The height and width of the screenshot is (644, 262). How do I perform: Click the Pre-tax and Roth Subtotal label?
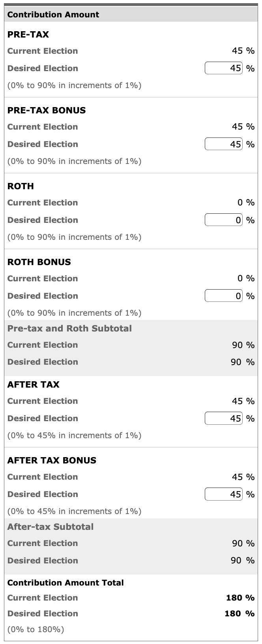coord(69,328)
